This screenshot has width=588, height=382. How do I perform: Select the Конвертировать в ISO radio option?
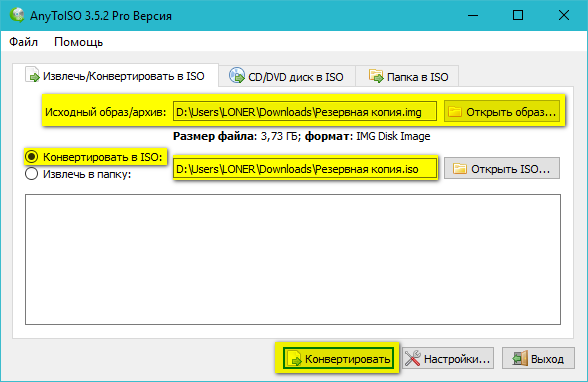coord(32,157)
